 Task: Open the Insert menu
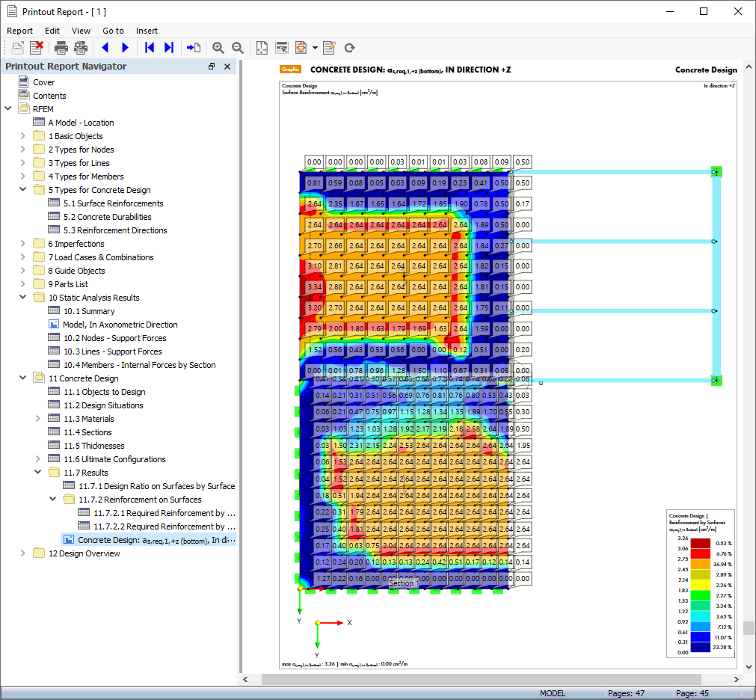point(147,31)
